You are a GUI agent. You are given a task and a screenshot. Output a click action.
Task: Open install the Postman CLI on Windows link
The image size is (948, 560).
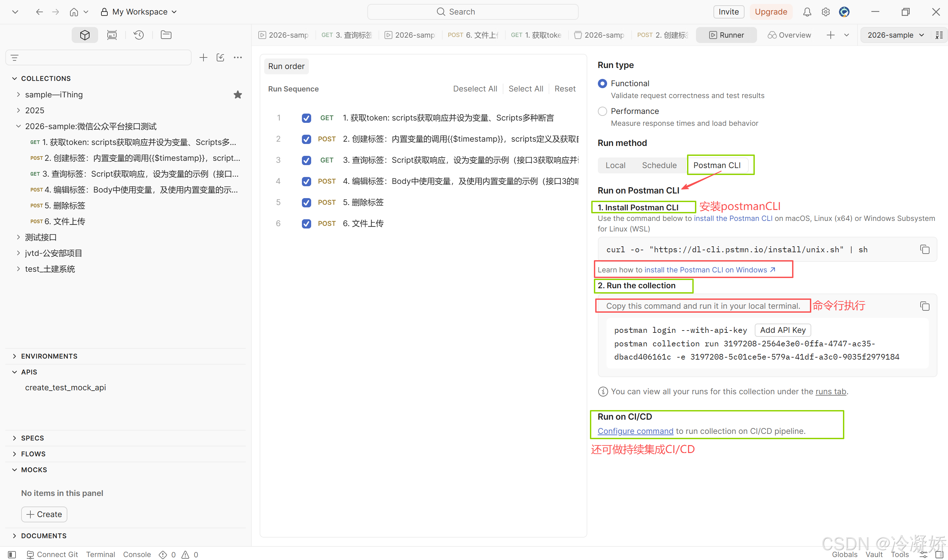point(710,270)
